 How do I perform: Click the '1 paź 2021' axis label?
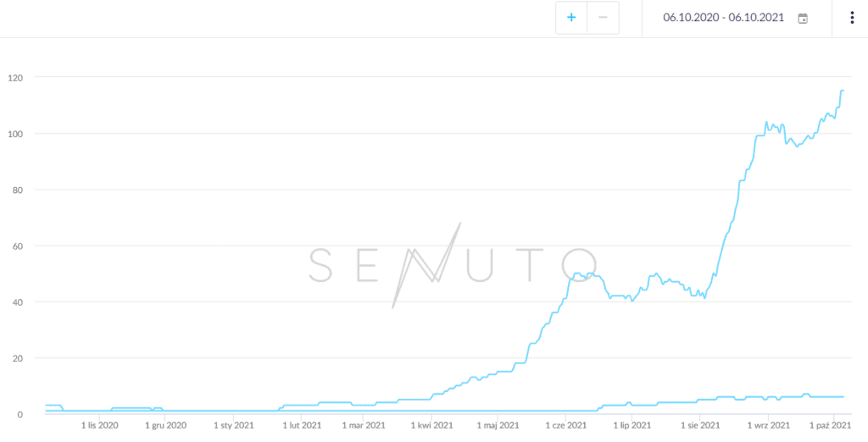click(x=830, y=426)
